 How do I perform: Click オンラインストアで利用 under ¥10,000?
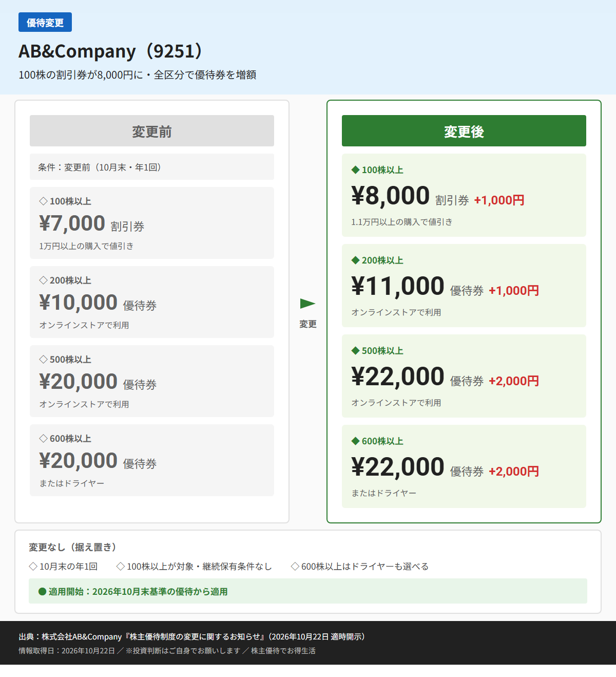[84, 325]
